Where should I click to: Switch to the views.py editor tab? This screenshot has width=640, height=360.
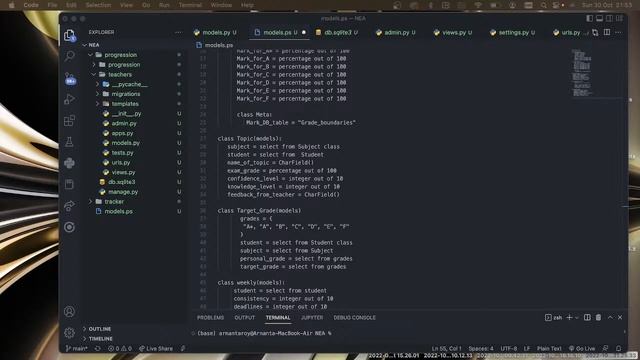coord(453,32)
